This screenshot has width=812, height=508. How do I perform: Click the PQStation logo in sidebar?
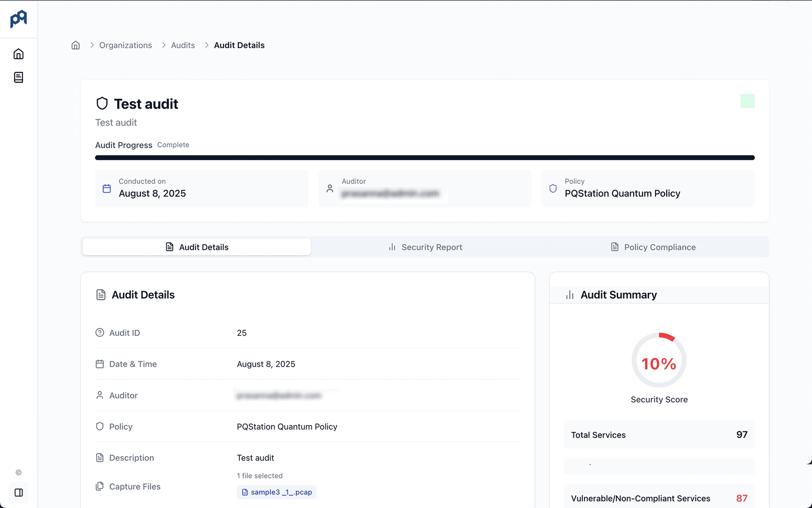click(19, 19)
